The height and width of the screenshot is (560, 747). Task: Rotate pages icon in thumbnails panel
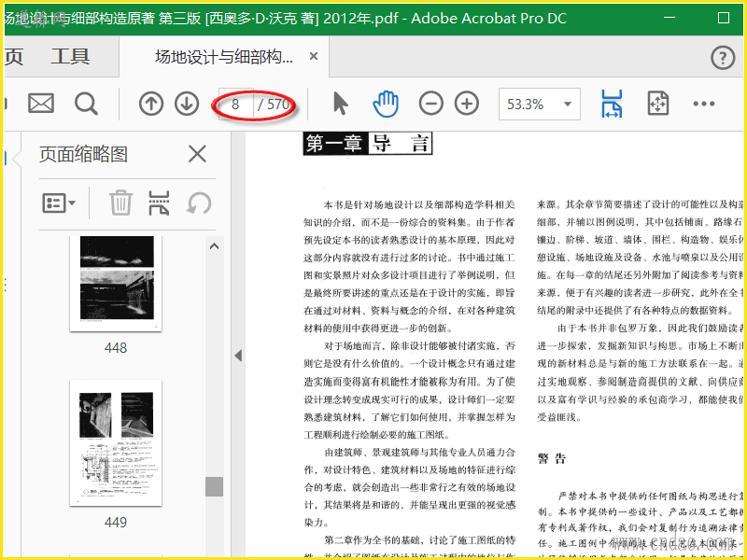[x=199, y=203]
